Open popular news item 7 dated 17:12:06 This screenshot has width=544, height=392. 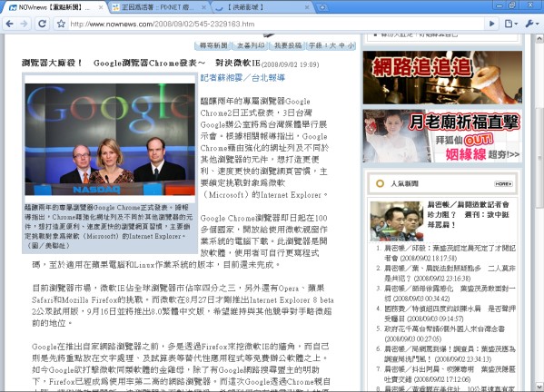click(450, 374)
